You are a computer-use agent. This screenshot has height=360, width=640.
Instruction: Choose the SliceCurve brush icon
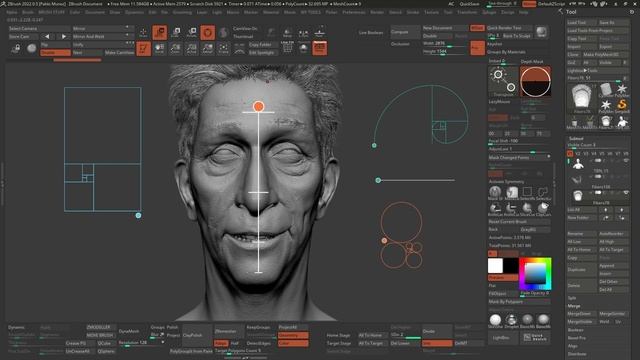pyautogui.click(x=527, y=209)
